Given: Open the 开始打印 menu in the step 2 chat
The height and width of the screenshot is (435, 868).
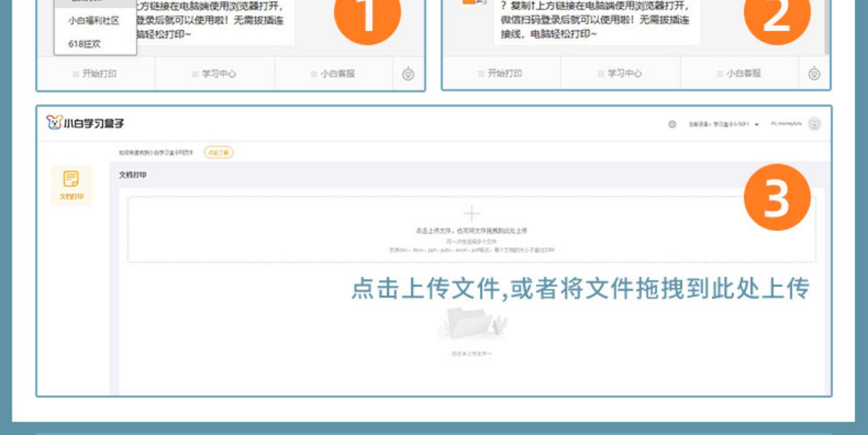Looking at the screenshot, I should [501, 73].
